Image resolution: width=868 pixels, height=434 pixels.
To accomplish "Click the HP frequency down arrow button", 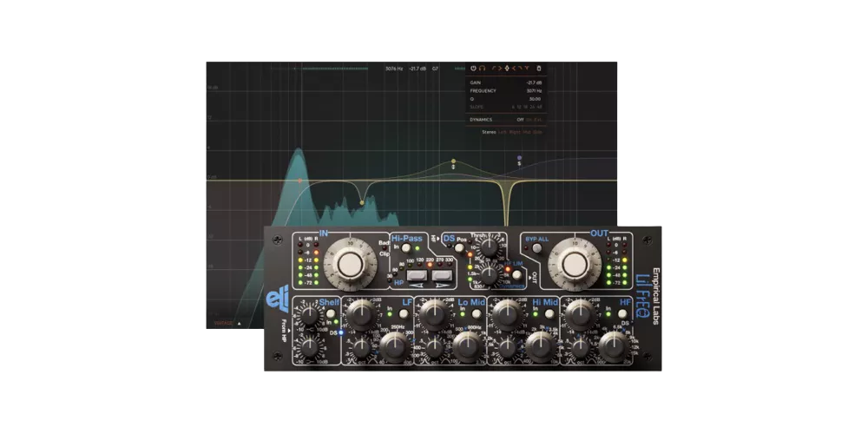I will [417, 275].
